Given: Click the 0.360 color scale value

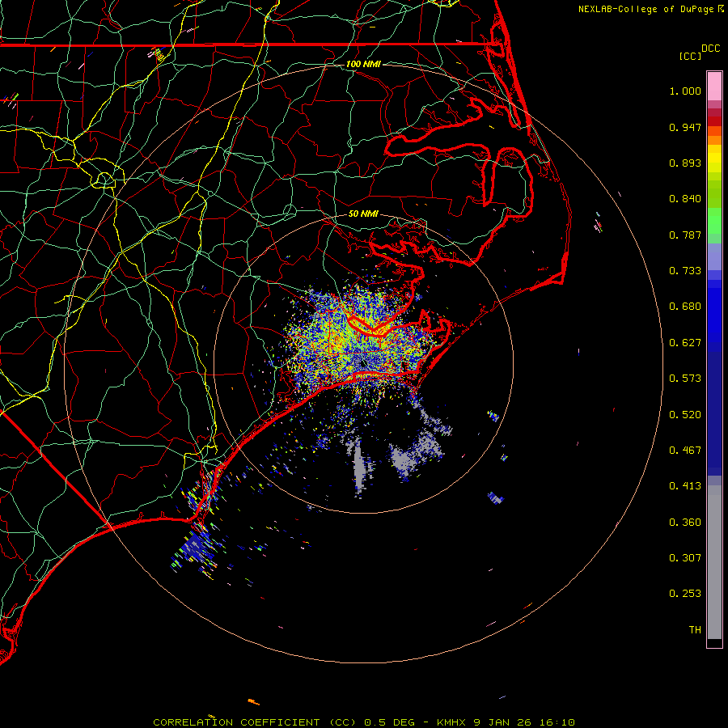Looking at the screenshot, I should point(685,523).
